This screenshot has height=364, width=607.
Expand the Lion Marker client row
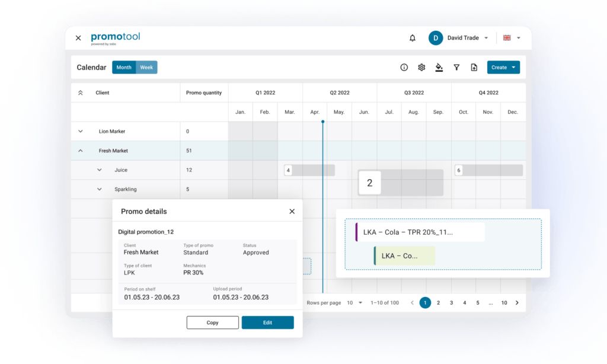[81, 132]
